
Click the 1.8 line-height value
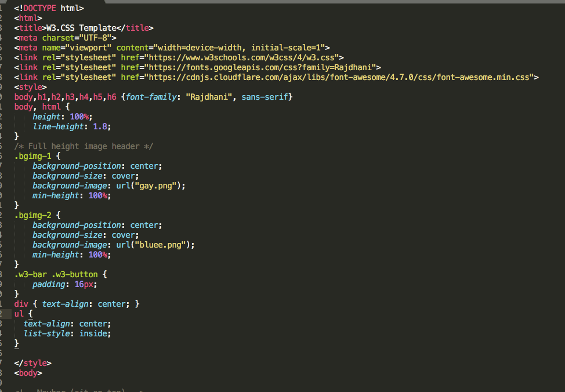click(x=100, y=126)
